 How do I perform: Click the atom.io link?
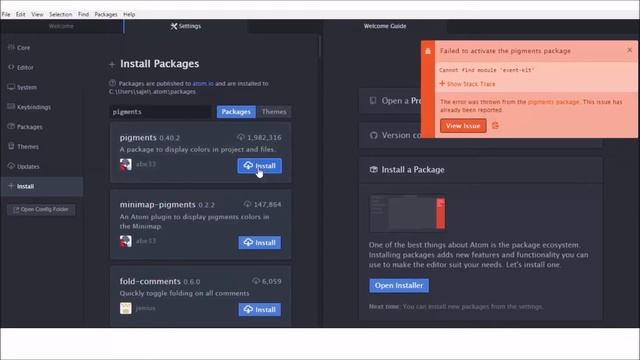click(203, 84)
